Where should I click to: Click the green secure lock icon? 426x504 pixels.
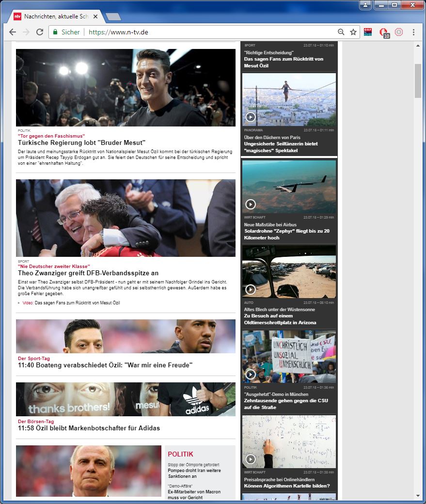(x=55, y=32)
